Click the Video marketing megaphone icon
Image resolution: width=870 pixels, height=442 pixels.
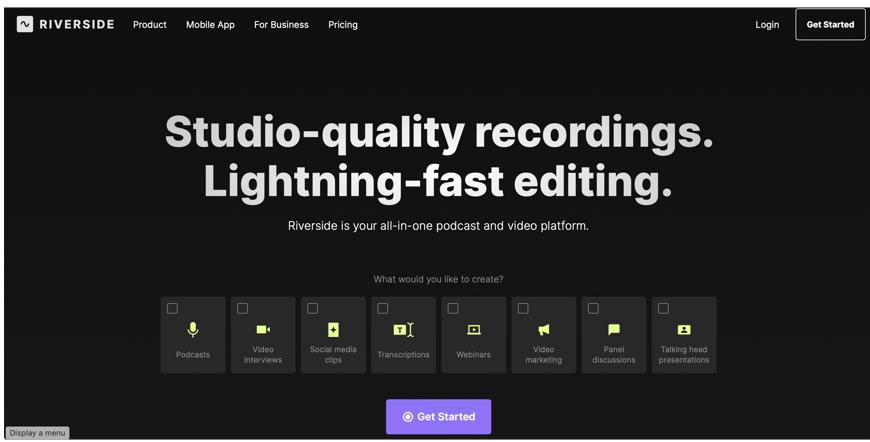pos(544,330)
